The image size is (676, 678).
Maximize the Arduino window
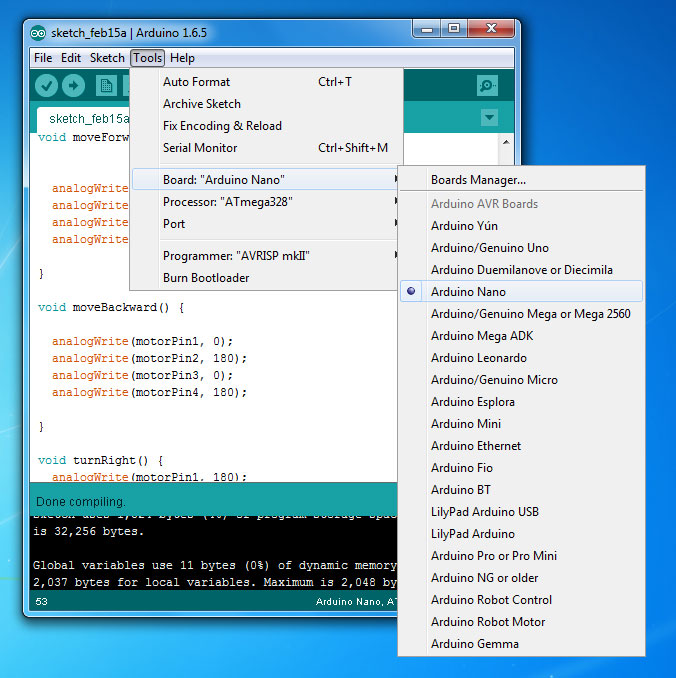point(454,29)
